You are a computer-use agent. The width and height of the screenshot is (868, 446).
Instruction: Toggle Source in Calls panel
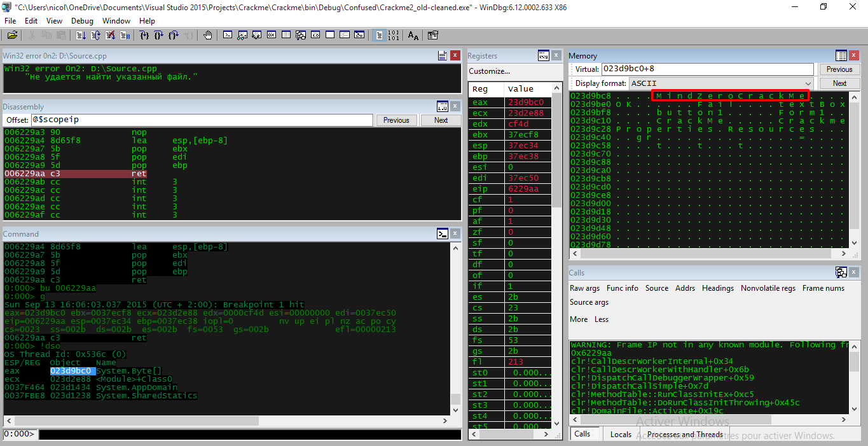(657, 288)
